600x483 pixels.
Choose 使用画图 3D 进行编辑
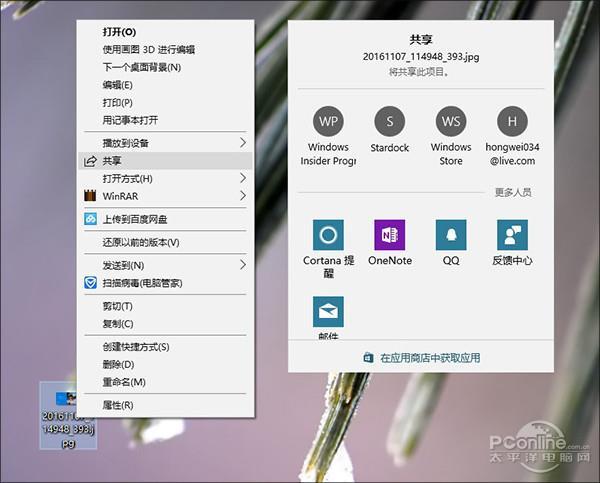tap(165, 49)
